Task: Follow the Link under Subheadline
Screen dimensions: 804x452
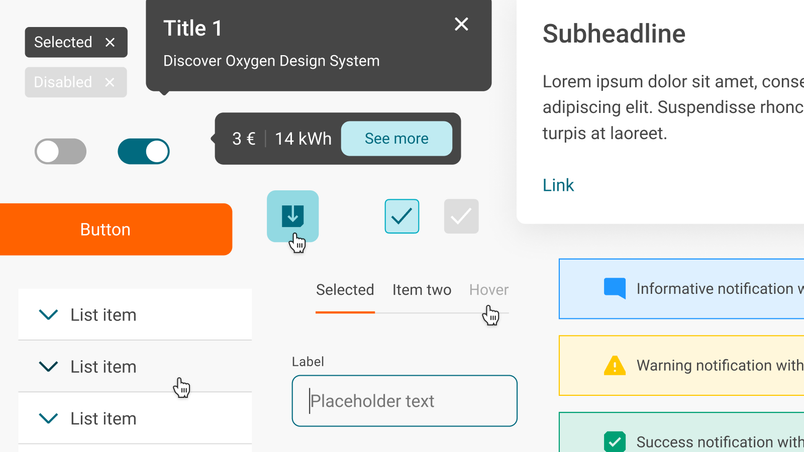Action: (558, 185)
